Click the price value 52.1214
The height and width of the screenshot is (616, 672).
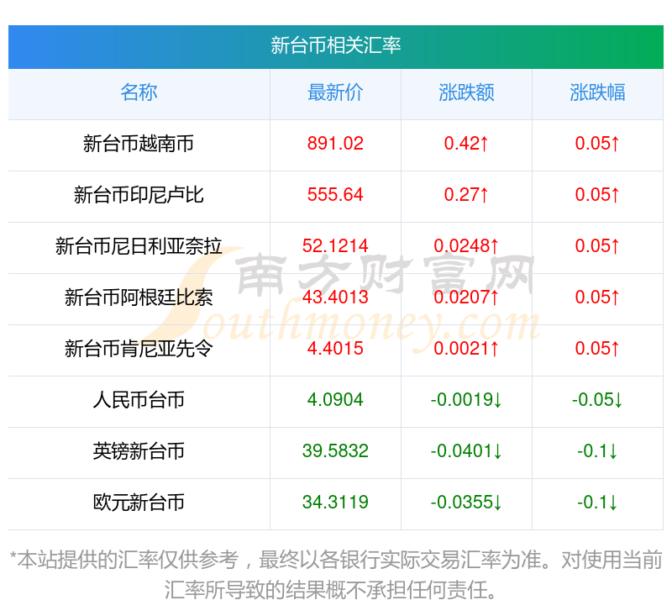[335, 246]
